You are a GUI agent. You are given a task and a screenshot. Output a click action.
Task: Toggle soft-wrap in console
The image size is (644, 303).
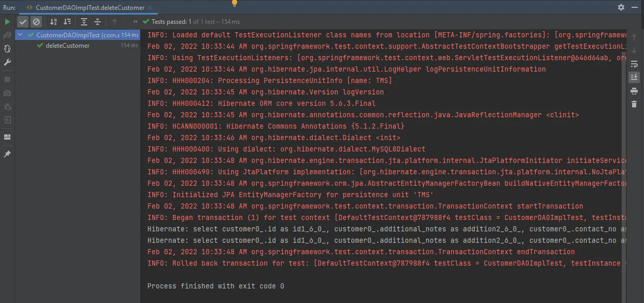pyautogui.click(x=634, y=64)
